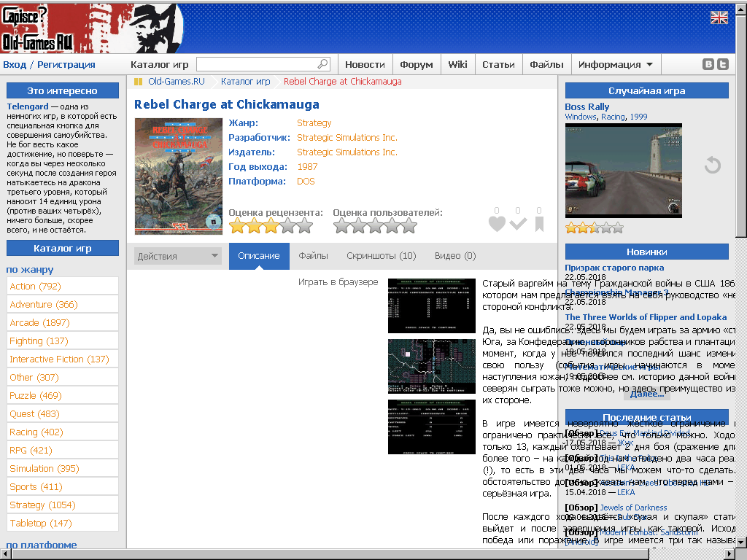
Task: Open the Twitter social icon
Action: click(x=723, y=64)
